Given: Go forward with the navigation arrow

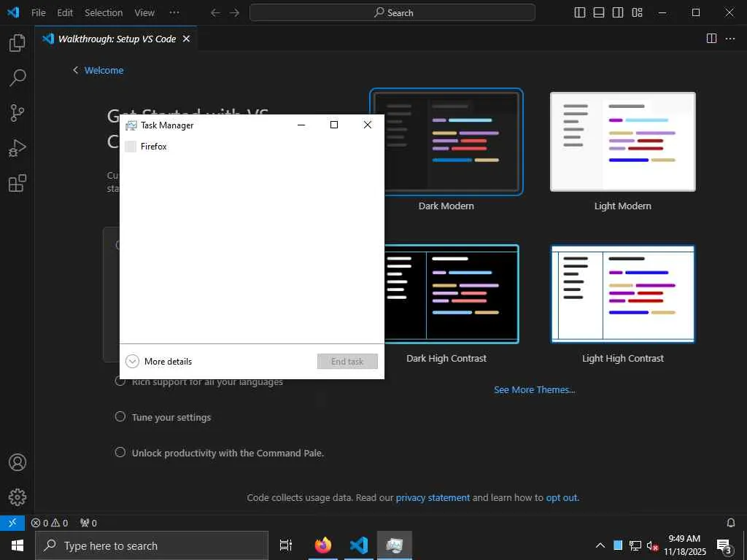Looking at the screenshot, I should [234, 13].
